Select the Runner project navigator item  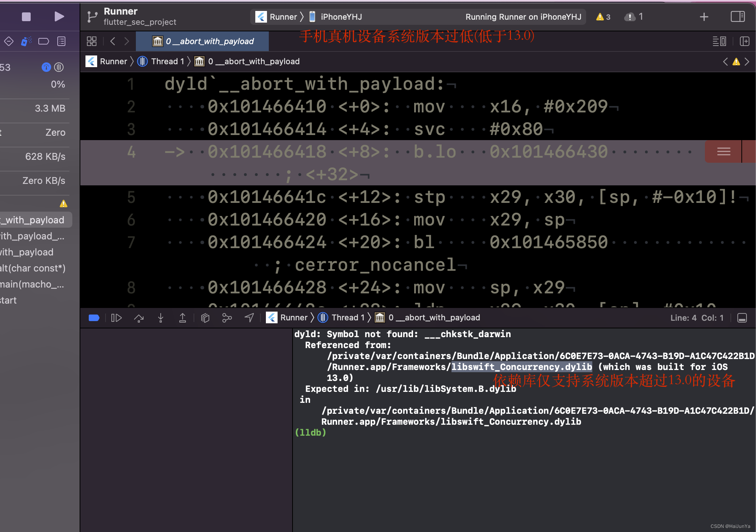coord(113,62)
